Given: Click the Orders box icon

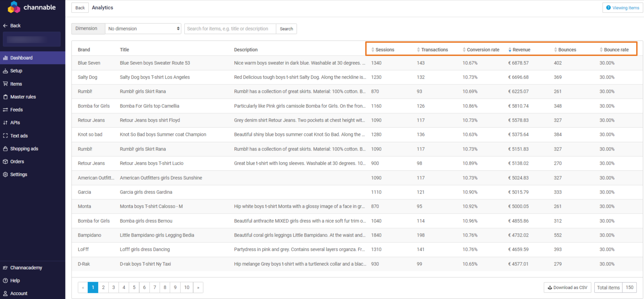Looking at the screenshot, I should point(5,162).
